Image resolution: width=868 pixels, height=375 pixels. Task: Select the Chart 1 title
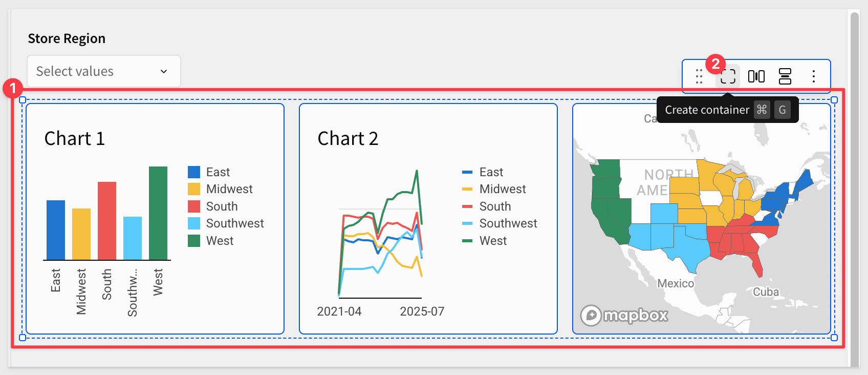[75, 138]
